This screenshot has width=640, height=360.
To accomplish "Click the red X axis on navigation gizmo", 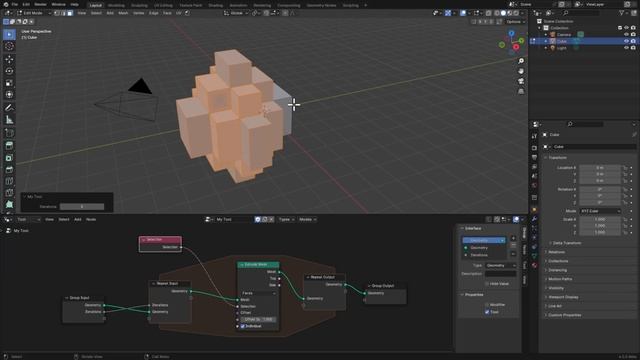I will pyautogui.click(x=516, y=47).
